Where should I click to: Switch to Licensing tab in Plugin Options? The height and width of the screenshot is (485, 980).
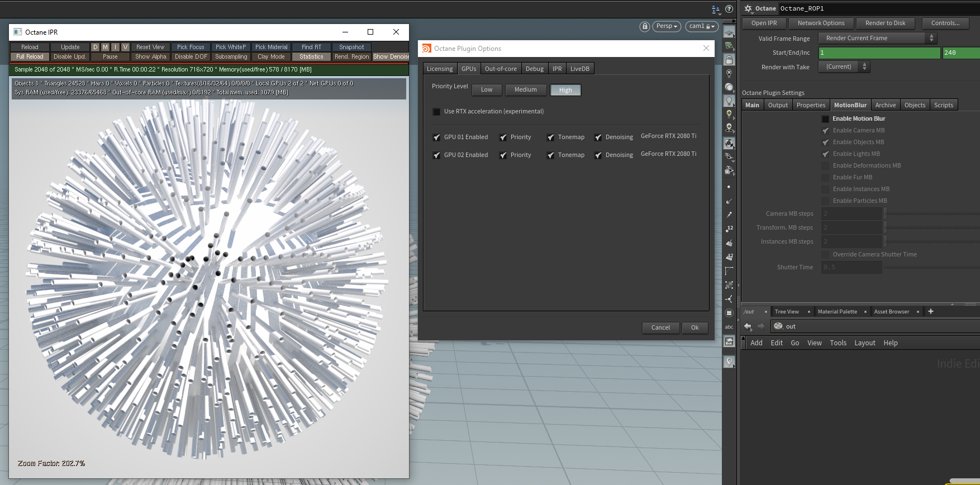pyautogui.click(x=440, y=69)
